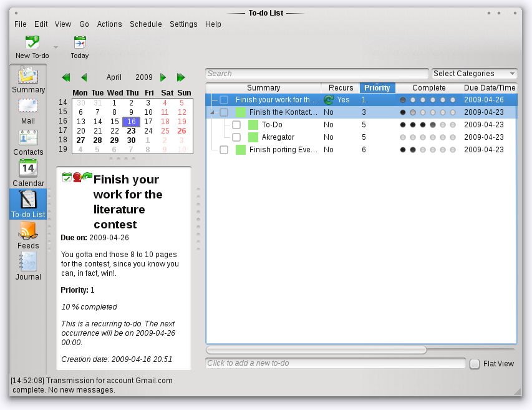The width and height of the screenshot is (532, 410).
Task: Open the Contacts sidebar view
Action: pos(28,142)
